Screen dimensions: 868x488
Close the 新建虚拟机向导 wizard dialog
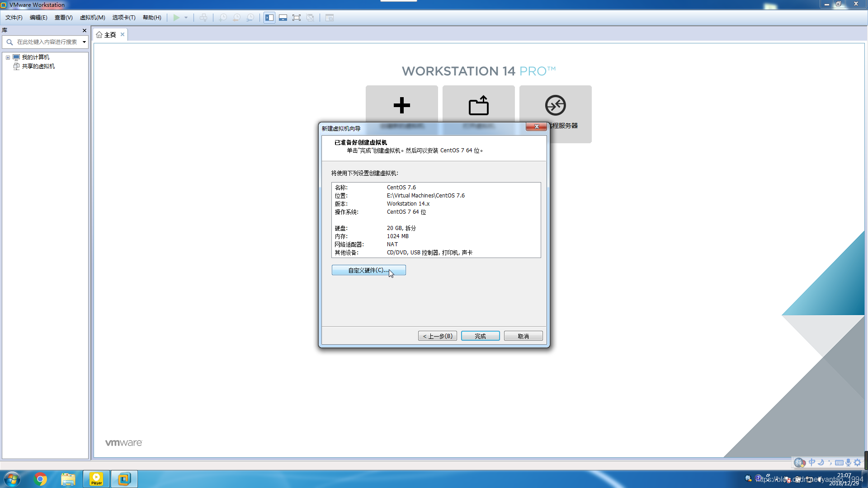point(536,127)
